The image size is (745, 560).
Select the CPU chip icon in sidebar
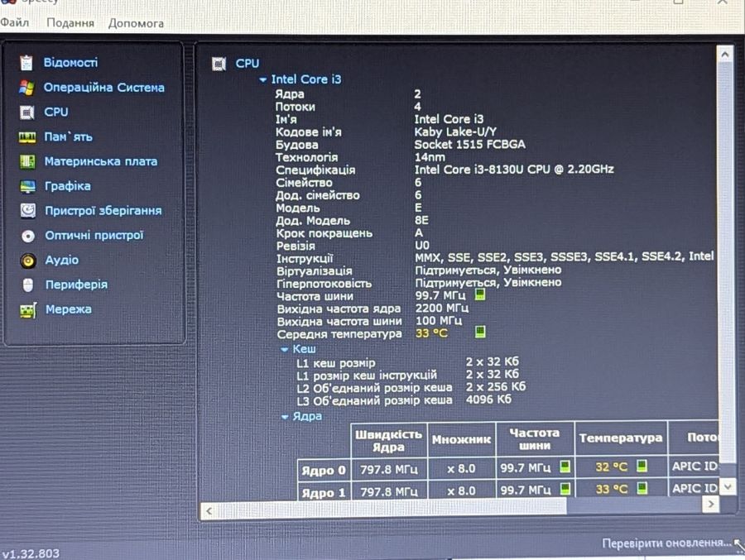27,112
